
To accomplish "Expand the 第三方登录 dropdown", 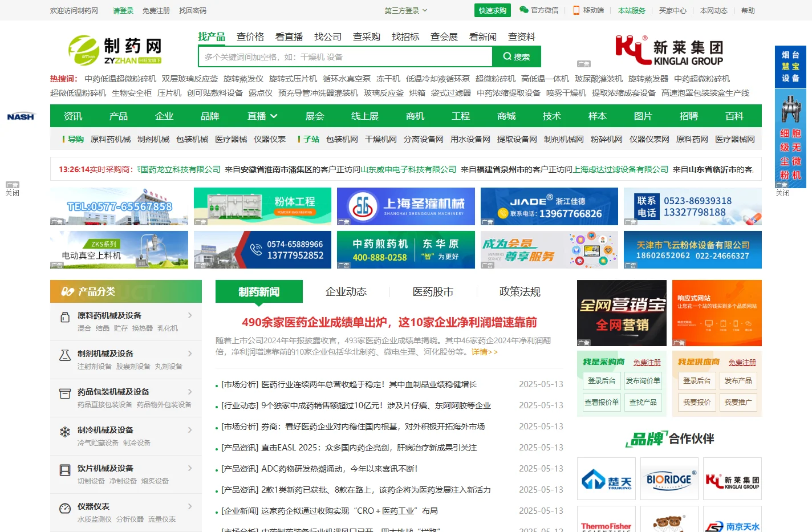I will [405, 10].
